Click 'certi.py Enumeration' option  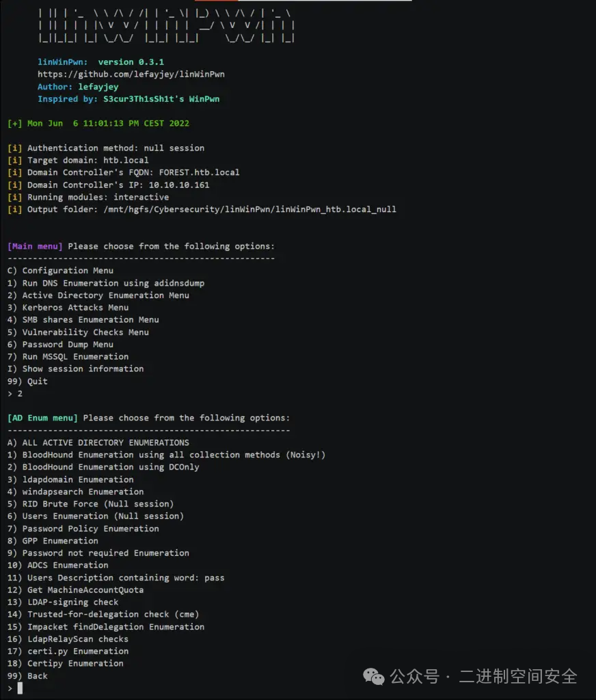[68, 651]
